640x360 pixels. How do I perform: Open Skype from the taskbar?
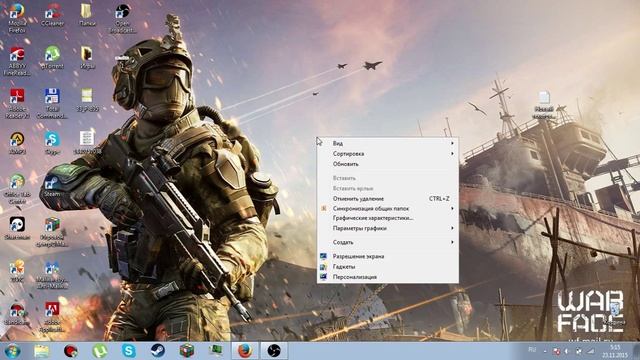[x=129, y=351]
